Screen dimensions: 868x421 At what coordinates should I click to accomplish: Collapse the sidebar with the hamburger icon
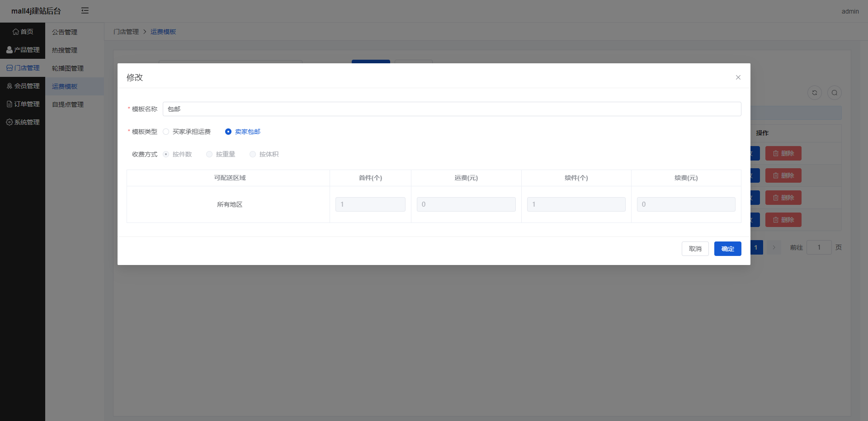pyautogui.click(x=85, y=11)
